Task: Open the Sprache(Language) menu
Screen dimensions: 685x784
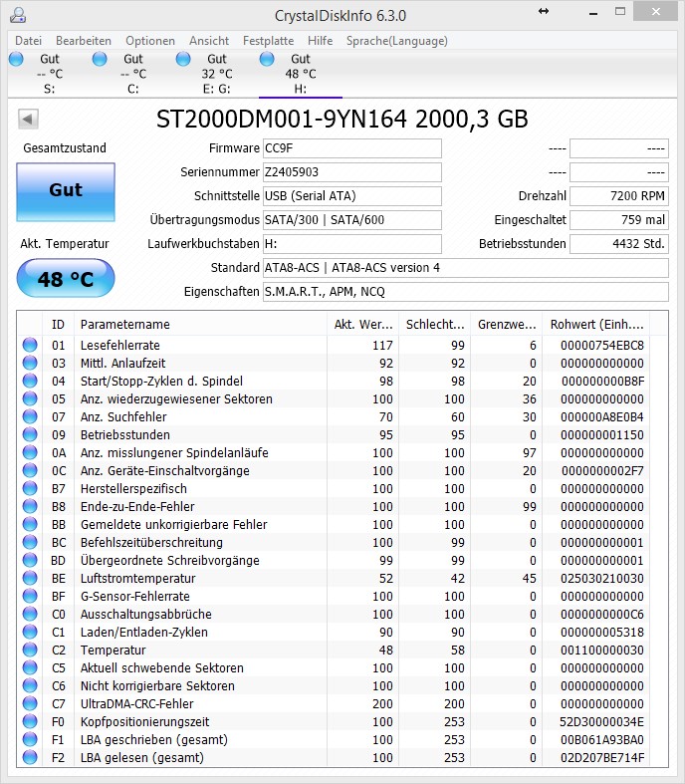Action: (x=396, y=41)
